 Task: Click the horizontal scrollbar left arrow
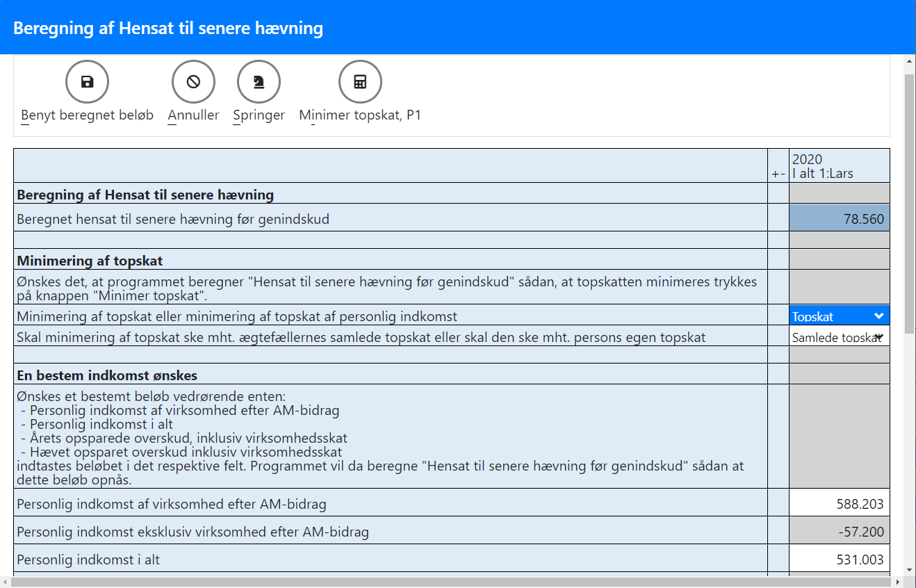point(6,582)
